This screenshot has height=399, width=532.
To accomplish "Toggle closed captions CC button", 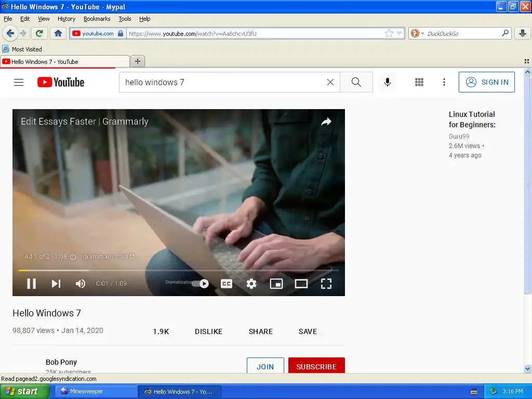I will pyautogui.click(x=227, y=283).
